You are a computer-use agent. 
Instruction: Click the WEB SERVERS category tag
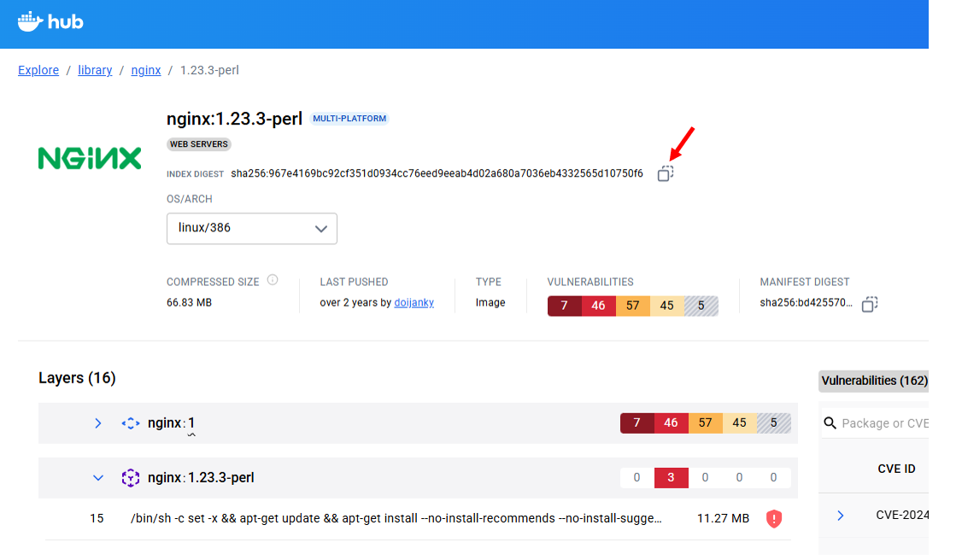pos(199,144)
